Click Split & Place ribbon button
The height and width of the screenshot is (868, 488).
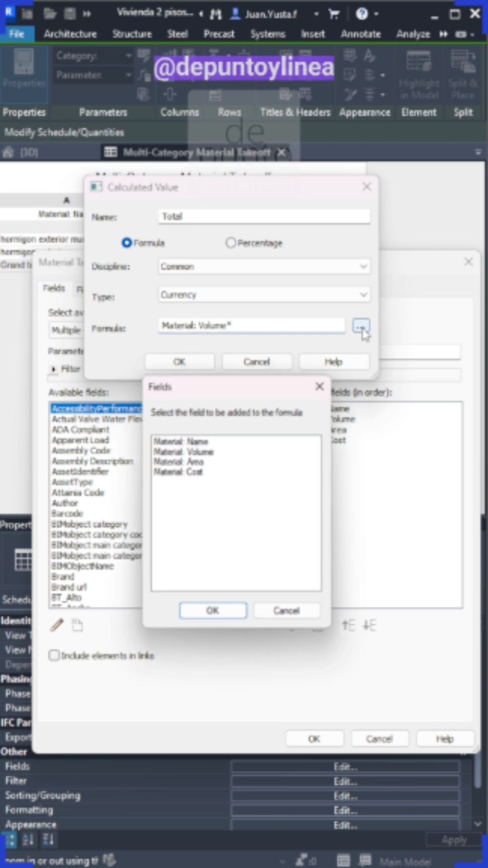[463, 75]
